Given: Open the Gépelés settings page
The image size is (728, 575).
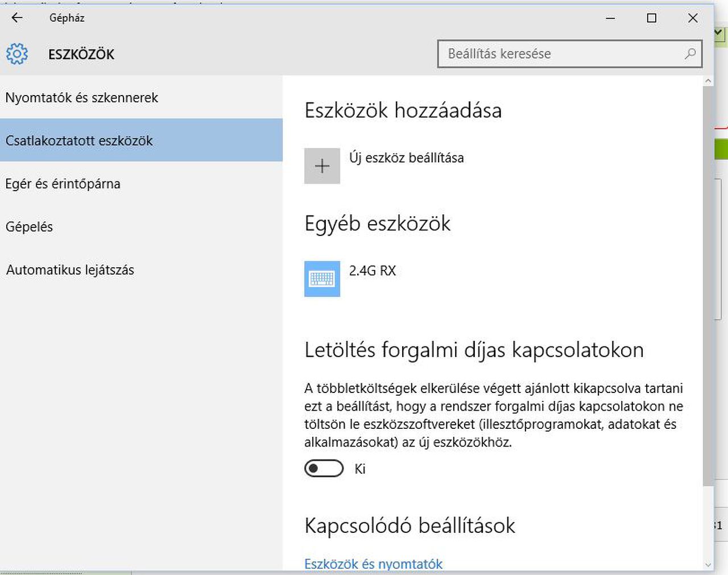Looking at the screenshot, I should (x=30, y=227).
